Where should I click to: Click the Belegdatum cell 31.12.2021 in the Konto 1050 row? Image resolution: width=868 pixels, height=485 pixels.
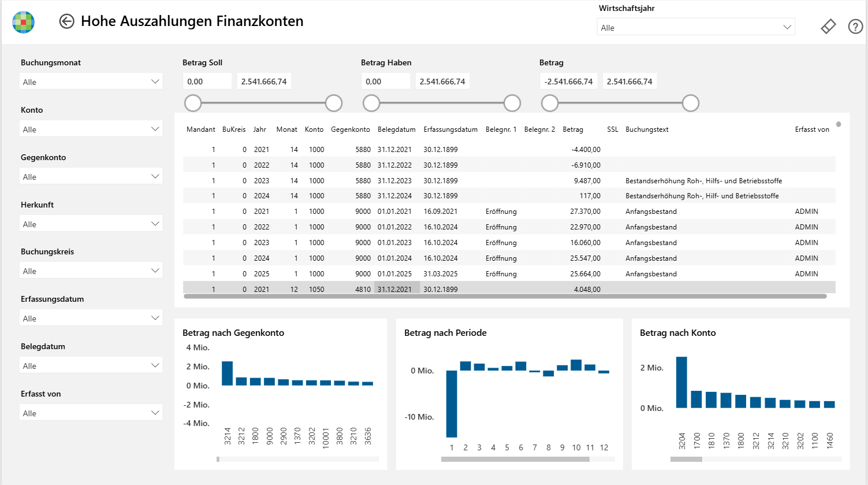pos(395,289)
